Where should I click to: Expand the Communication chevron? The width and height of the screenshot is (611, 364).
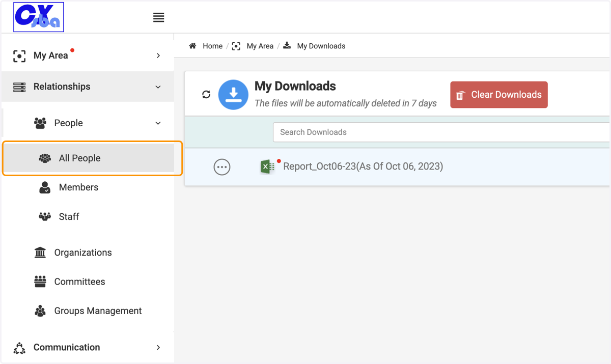coord(158,347)
